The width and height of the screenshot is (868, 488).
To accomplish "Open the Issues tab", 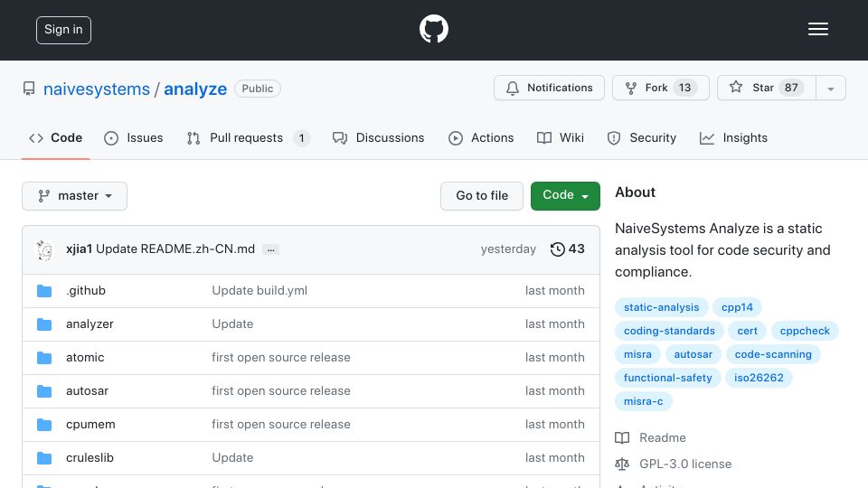I will point(134,137).
